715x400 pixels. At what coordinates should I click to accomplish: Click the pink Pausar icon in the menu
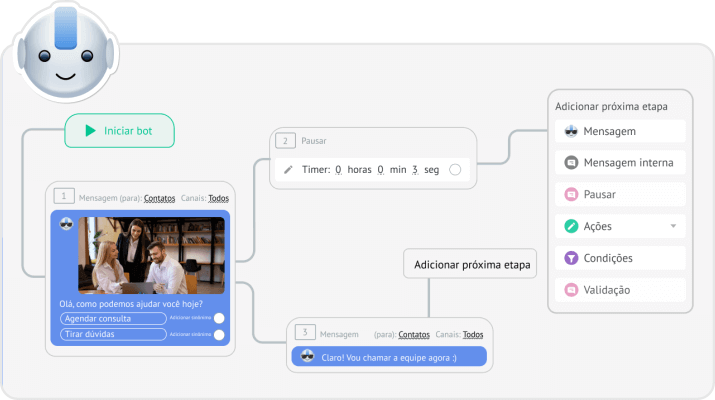(x=571, y=194)
